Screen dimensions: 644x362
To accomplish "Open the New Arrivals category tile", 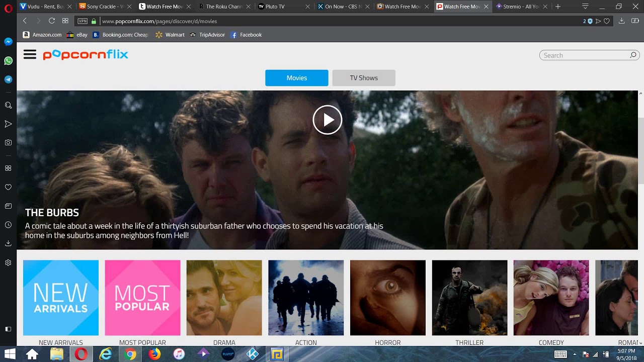I will [x=61, y=298].
